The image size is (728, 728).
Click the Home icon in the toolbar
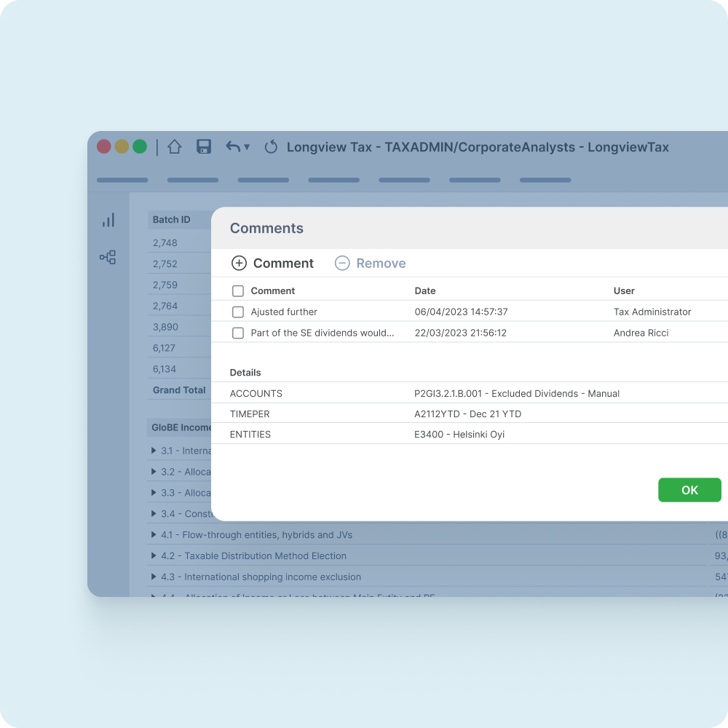tap(174, 147)
